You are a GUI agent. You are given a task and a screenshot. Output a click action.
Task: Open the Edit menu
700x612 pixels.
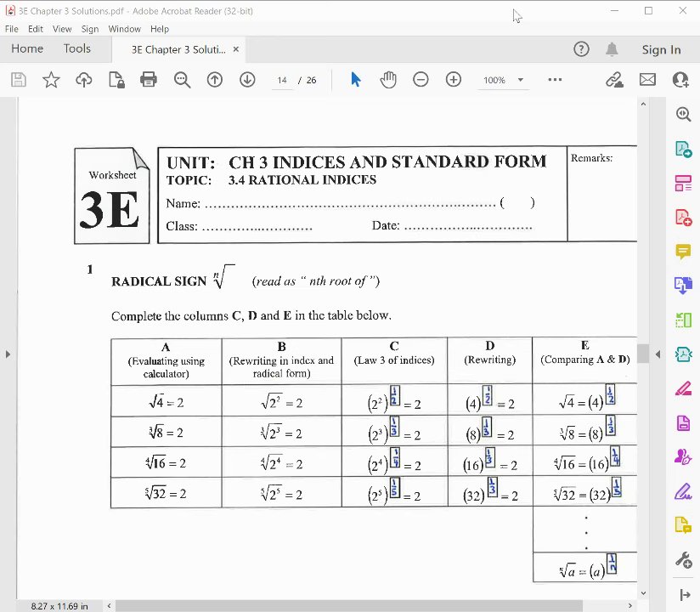pos(36,29)
